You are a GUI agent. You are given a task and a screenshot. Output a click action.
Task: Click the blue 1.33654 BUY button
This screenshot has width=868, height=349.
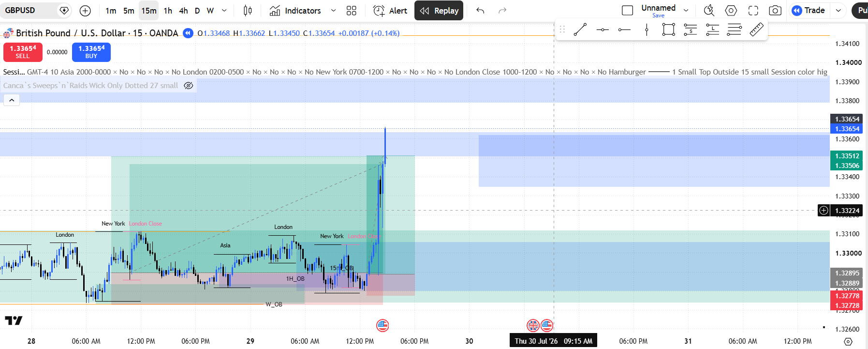click(91, 52)
